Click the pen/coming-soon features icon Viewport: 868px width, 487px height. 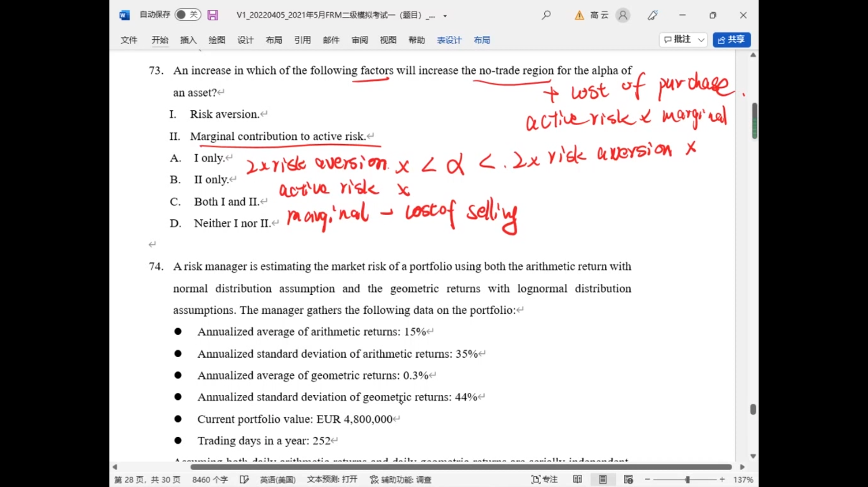tap(652, 15)
